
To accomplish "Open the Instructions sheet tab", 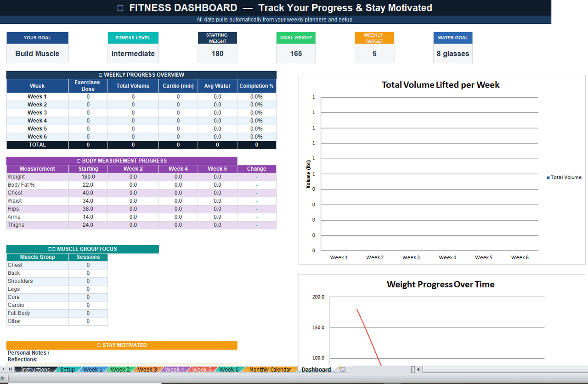I will [x=35, y=369].
